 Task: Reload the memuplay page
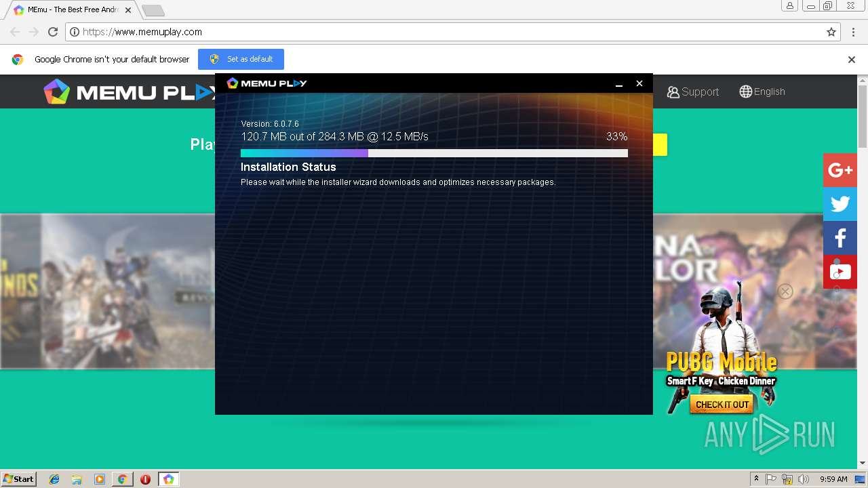[53, 32]
